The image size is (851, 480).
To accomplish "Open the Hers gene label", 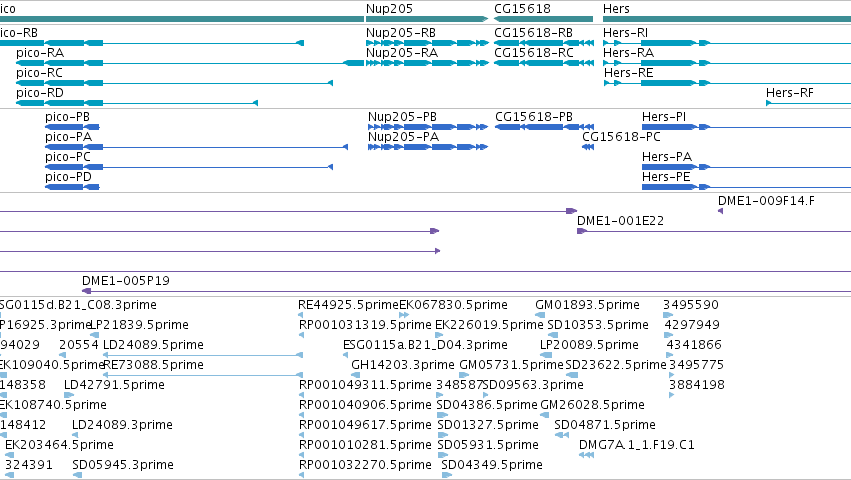I will (x=616, y=9).
